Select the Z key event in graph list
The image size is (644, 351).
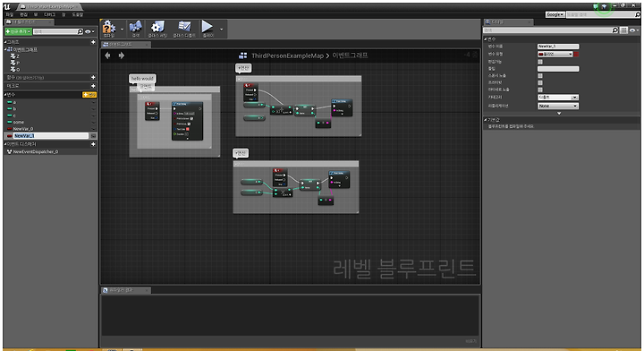click(15, 56)
